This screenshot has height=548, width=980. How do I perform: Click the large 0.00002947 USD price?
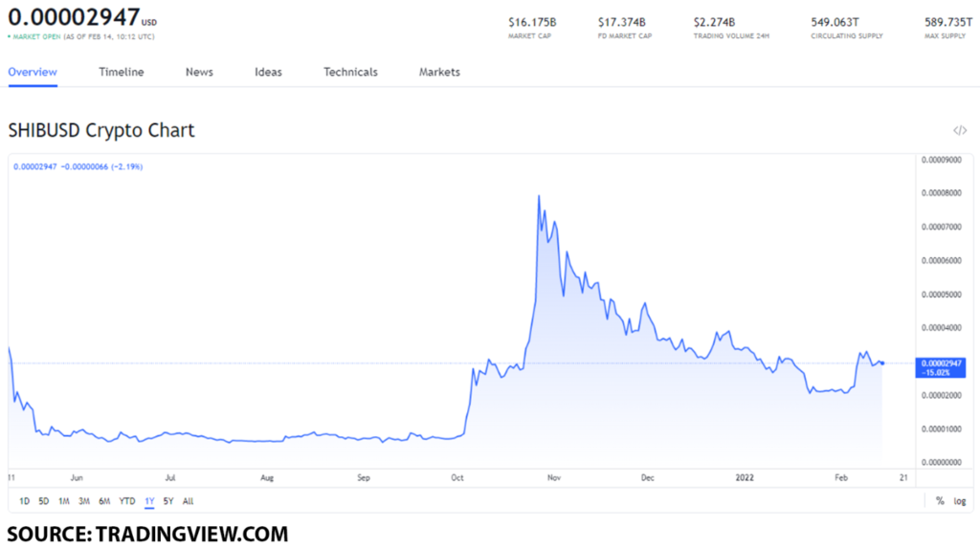[82, 17]
